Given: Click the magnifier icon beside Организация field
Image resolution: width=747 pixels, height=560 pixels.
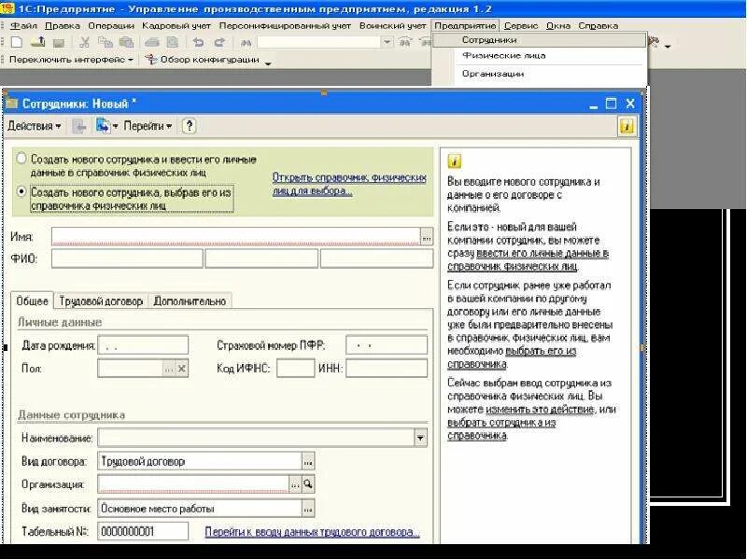Looking at the screenshot, I should tap(308, 484).
